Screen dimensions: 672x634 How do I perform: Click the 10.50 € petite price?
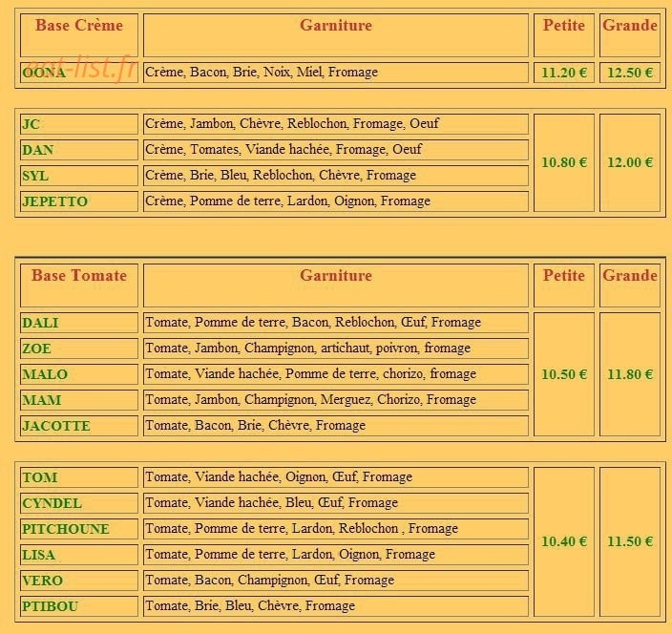click(x=563, y=374)
